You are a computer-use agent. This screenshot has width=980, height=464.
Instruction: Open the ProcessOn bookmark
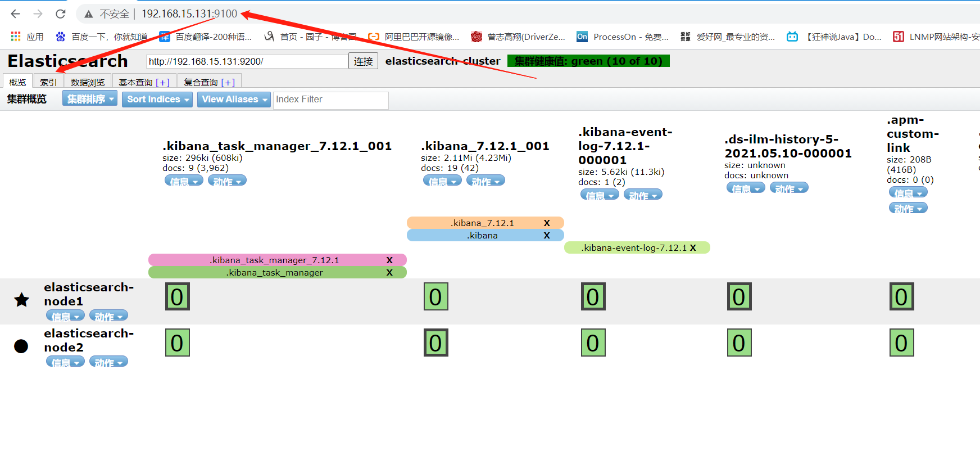click(623, 37)
